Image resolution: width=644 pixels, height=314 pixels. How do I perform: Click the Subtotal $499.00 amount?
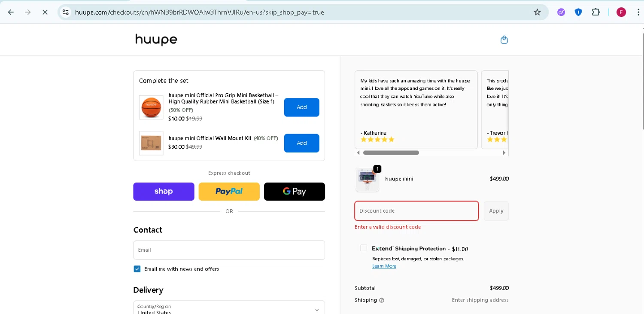(499, 288)
